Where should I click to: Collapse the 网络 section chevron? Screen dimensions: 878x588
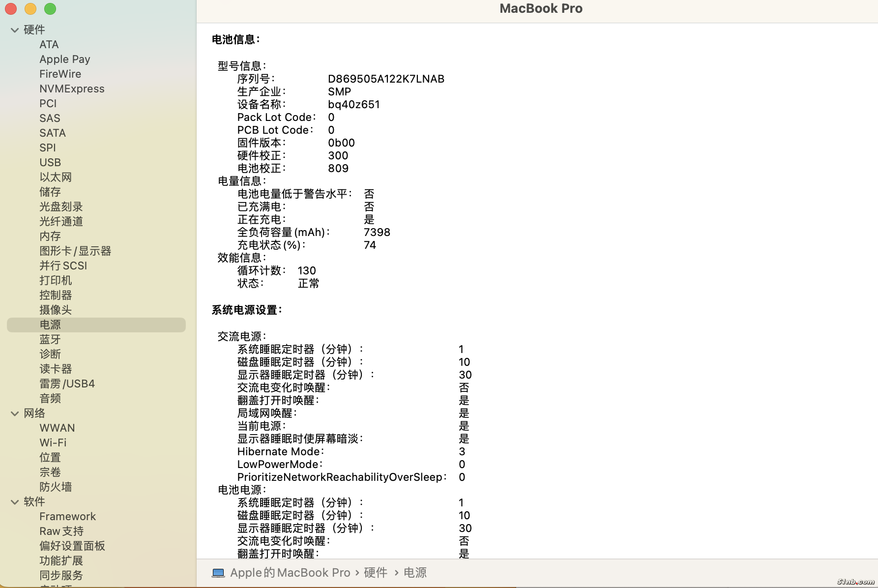tap(15, 413)
